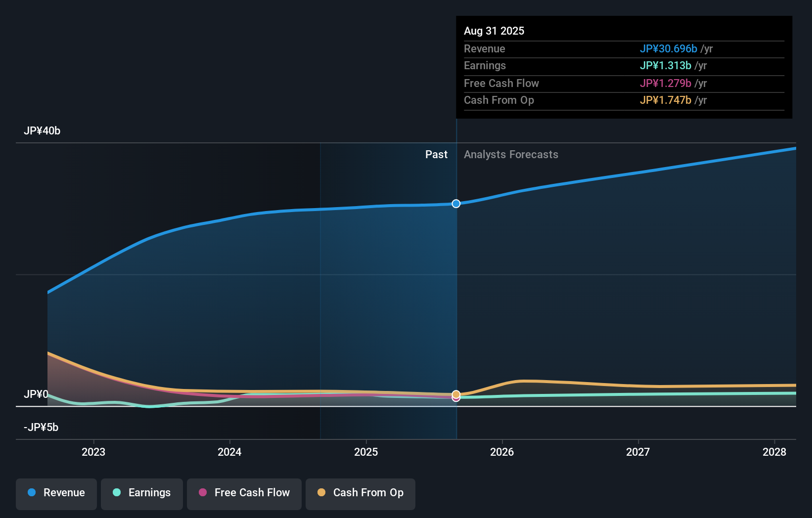
Task: Toggle the Cash From Op legend button
Action: tap(361, 493)
